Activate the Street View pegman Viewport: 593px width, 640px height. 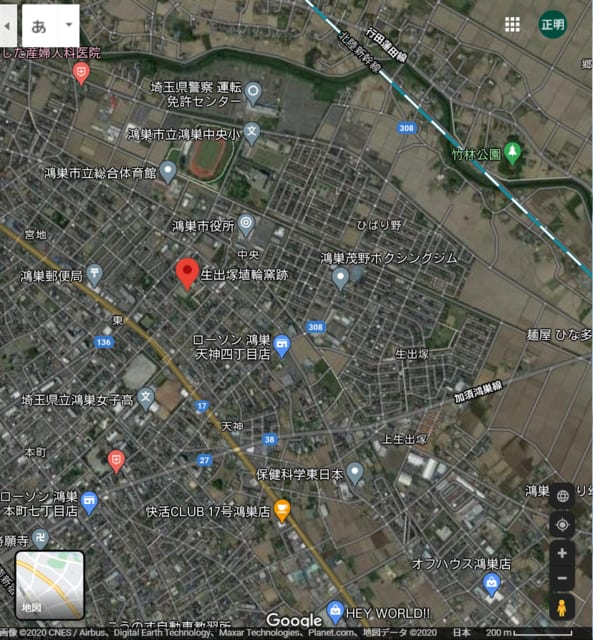tap(562, 608)
